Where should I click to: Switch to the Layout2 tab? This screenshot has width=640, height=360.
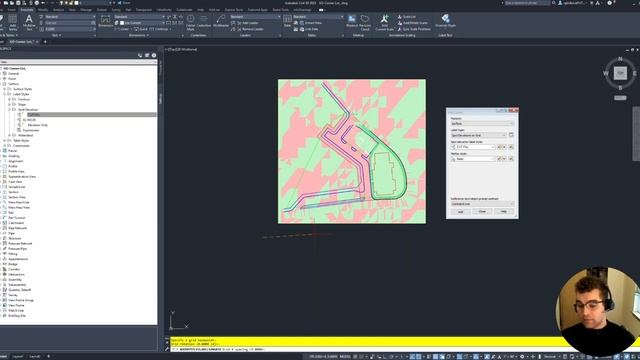35,356
